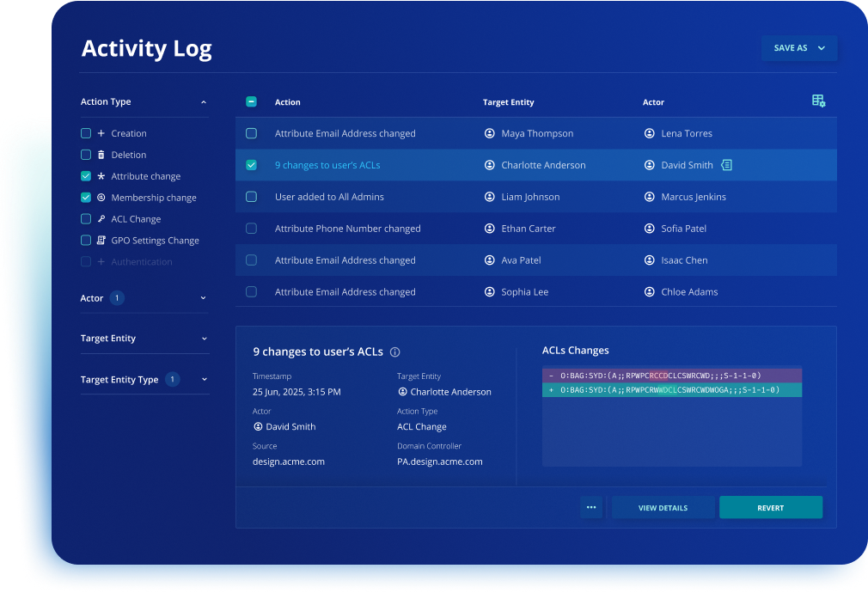Open the Save As dropdown
This screenshot has height=593, width=868.
point(798,48)
